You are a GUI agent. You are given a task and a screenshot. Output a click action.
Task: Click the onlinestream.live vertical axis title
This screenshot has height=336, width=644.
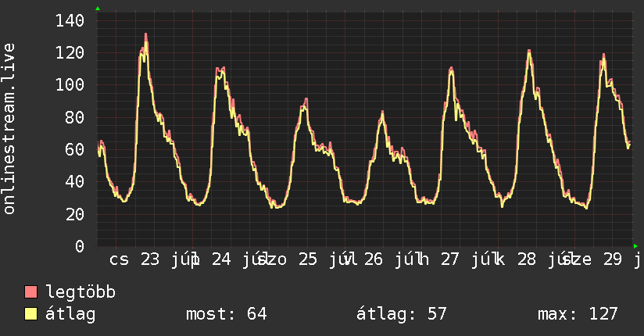[x=9, y=129]
